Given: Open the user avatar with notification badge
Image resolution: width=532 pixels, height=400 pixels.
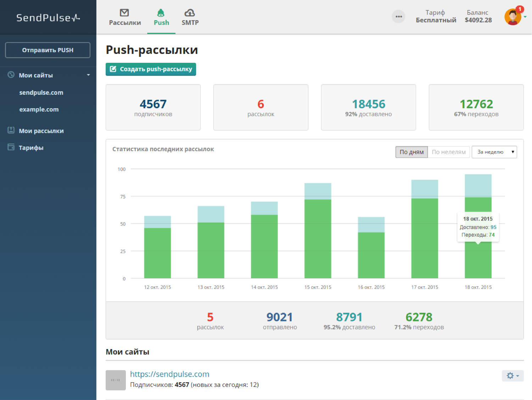Looking at the screenshot, I should (513, 17).
